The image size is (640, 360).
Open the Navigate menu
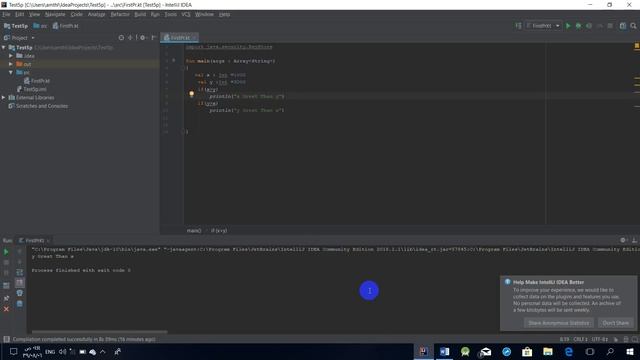(x=55, y=14)
